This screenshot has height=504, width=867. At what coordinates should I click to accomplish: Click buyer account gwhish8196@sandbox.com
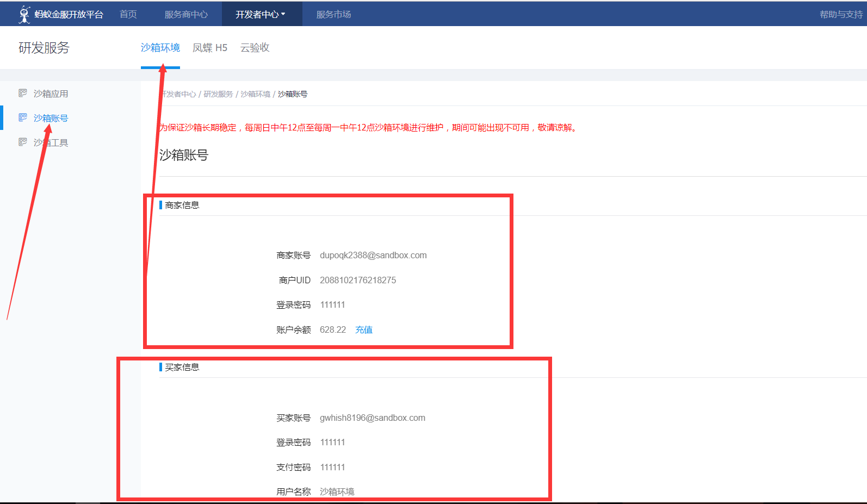point(373,418)
